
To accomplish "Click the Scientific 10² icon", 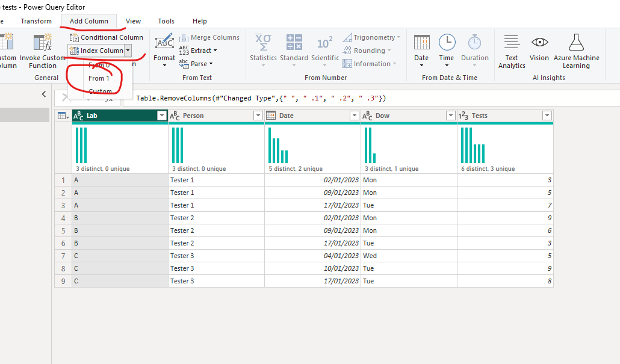I will tap(325, 43).
